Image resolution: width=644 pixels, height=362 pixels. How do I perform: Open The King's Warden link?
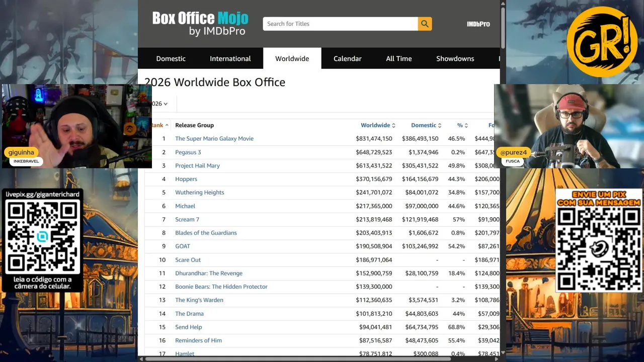tap(199, 300)
